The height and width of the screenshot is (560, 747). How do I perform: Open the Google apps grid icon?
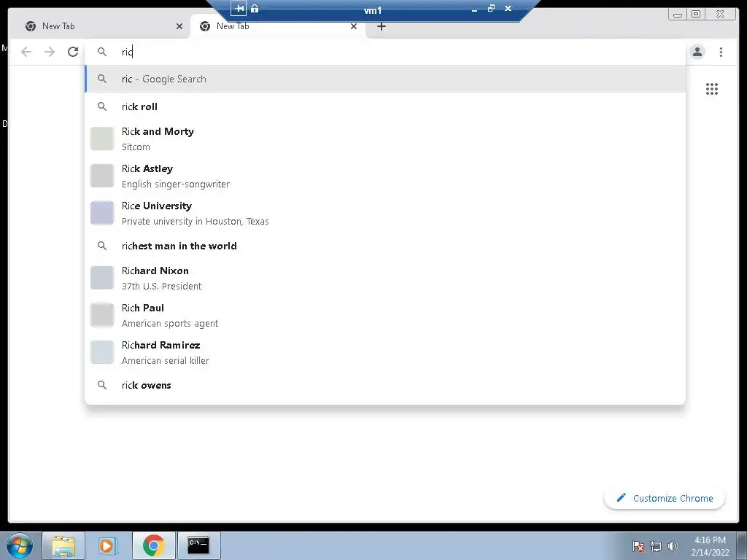coord(712,89)
